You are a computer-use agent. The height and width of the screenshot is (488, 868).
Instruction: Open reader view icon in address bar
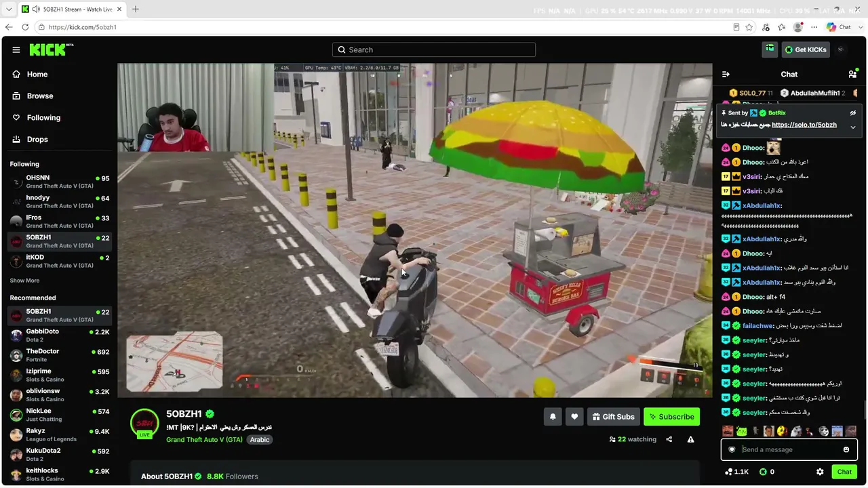tap(736, 27)
